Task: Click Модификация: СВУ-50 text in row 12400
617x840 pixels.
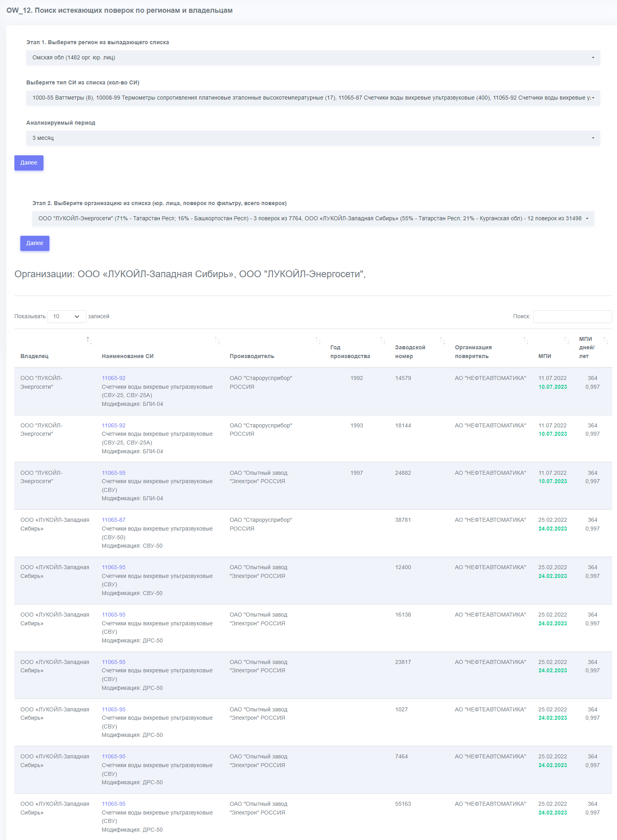Action: coord(132,593)
